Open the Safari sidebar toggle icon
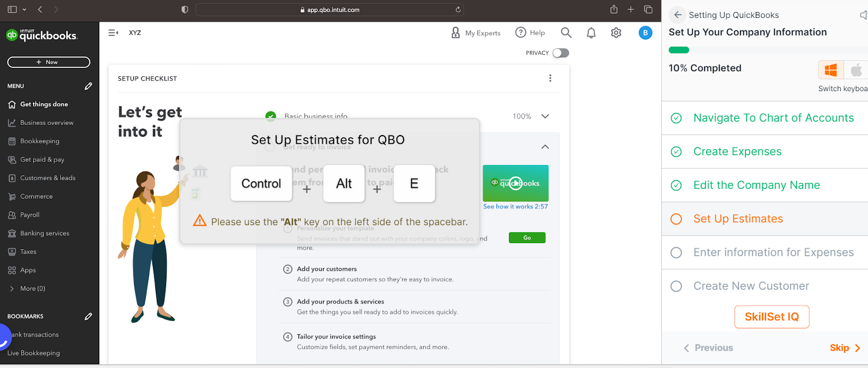Image resolution: width=868 pixels, height=368 pixels. (x=12, y=9)
